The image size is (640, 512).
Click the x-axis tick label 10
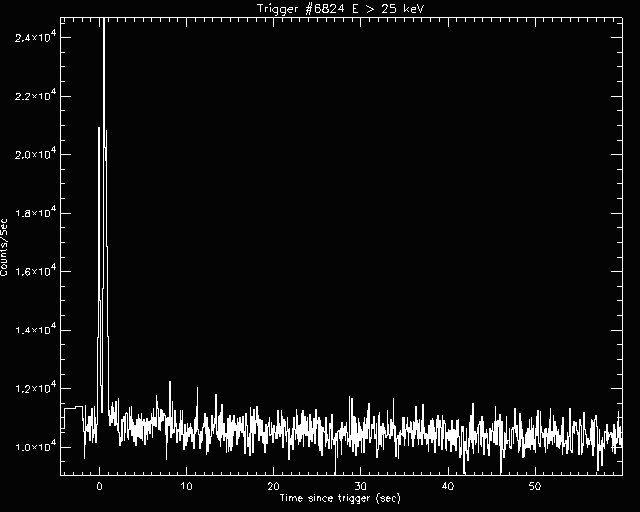pyautogui.click(x=187, y=486)
